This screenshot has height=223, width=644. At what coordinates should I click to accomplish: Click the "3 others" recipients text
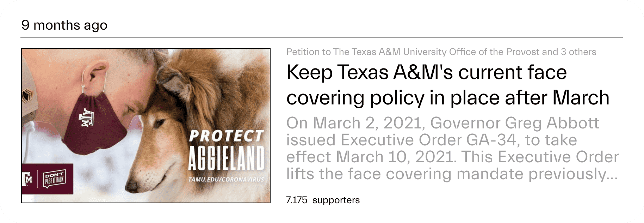pos(578,52)
